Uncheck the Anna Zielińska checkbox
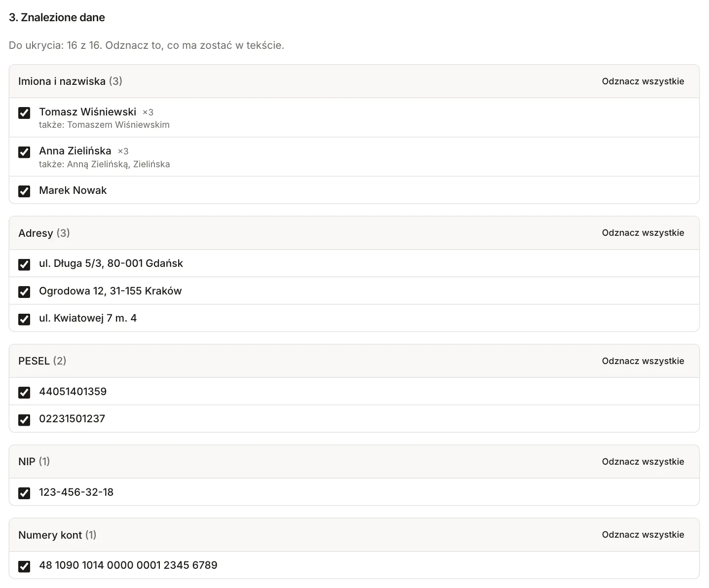The height and width of the screenshot is (588, 709). point(24,152)
